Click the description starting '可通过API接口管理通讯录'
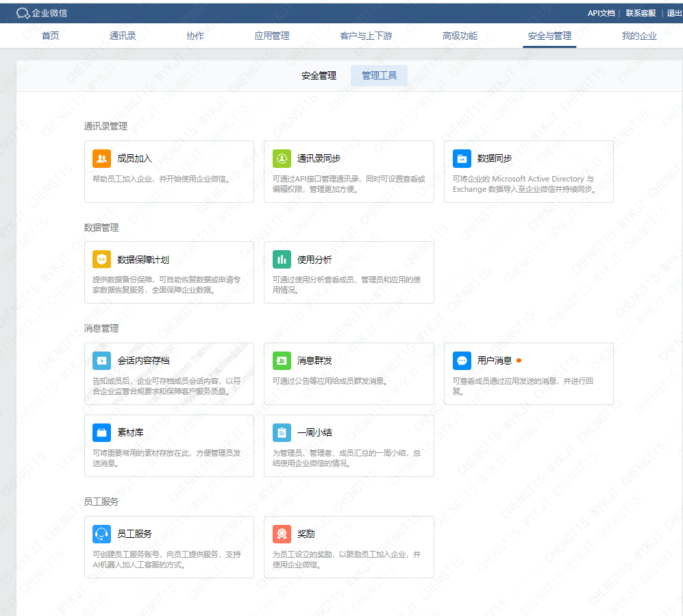The image size is (683, 616). [x=349, y=184]
